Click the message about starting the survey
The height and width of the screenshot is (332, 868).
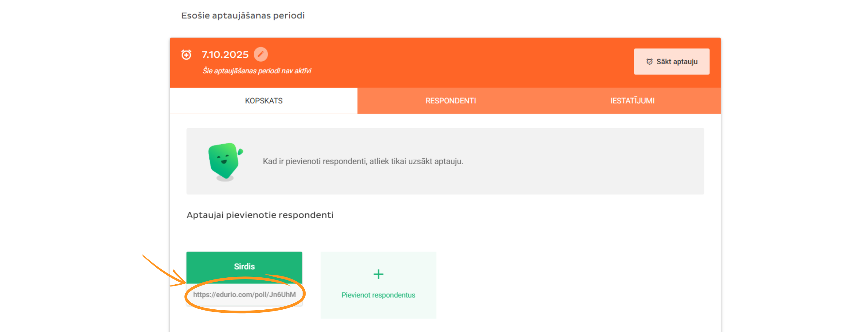coord(363,161)
